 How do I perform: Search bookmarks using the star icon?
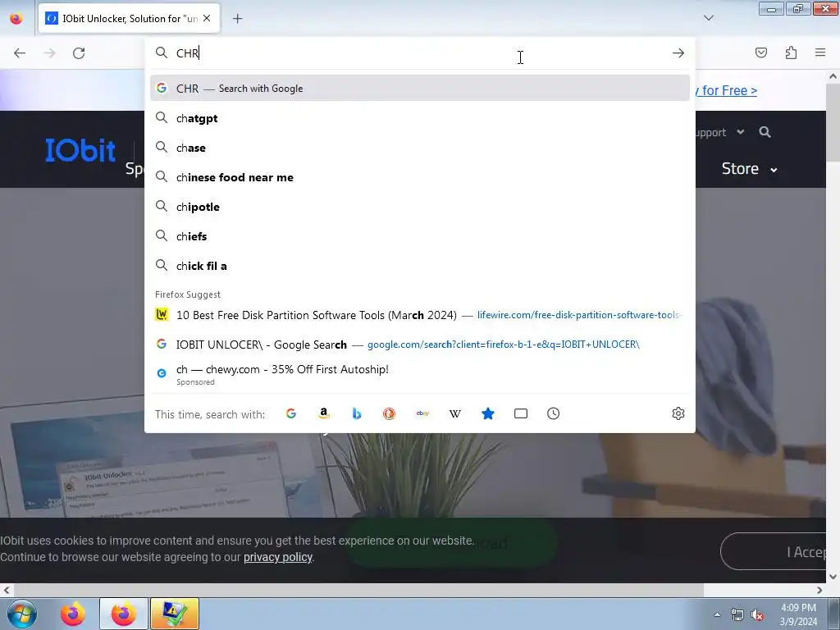487,413
